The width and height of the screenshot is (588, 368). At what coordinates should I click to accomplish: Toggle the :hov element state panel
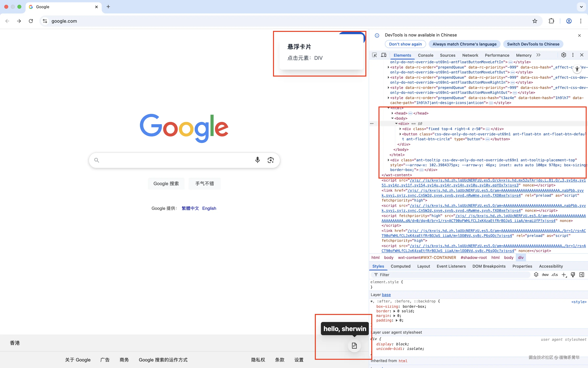click(x=545, y=275)
